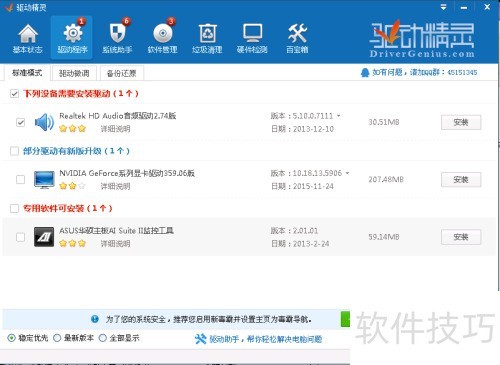
Task: Install the ASUS AI Suite II tool
Action: (461, 237)
